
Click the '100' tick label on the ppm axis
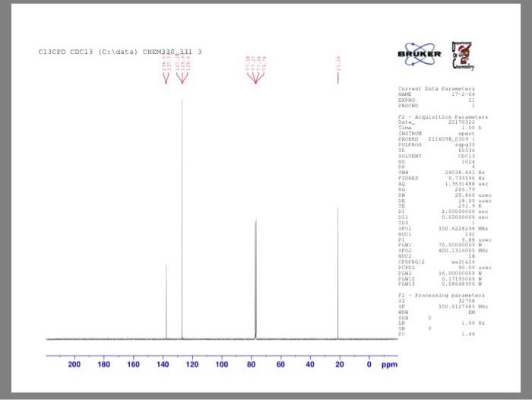point(222,364)
